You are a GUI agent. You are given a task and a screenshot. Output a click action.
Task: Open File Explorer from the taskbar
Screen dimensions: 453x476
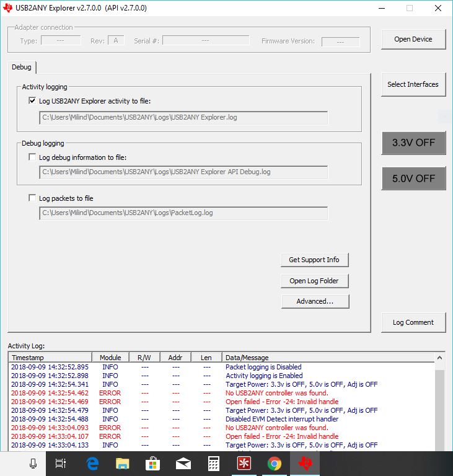click(x=122, y=464)
